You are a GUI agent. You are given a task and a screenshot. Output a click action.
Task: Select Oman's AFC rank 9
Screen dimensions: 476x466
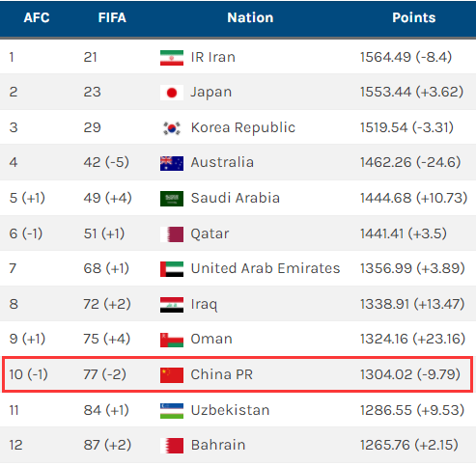[x=14, y=339]
